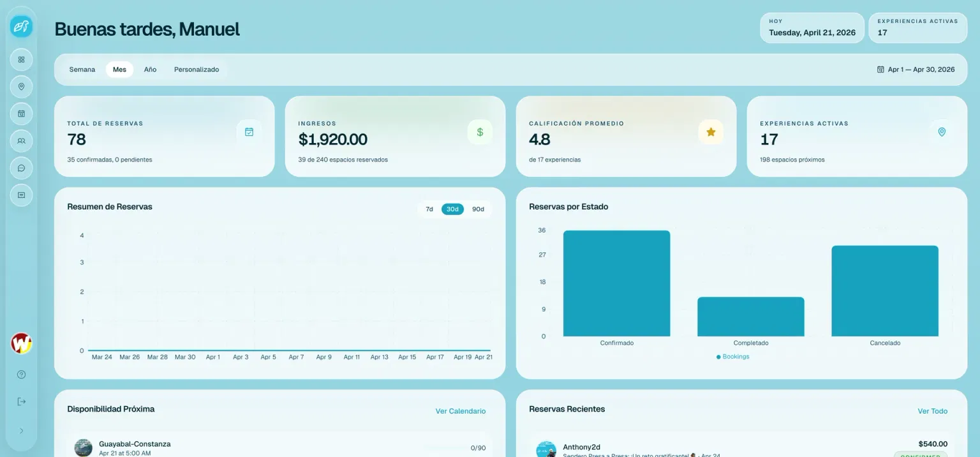The image size is (980, 457).
Task: Select the Mes tab
Action: coord(119,70)
